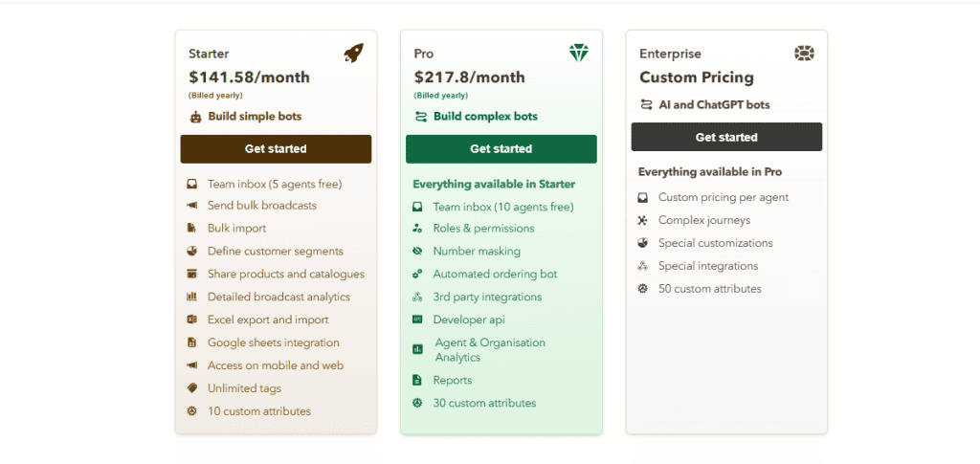
Task: Click the robot icon beside Build simple bots
Action: tap(195, 117)
